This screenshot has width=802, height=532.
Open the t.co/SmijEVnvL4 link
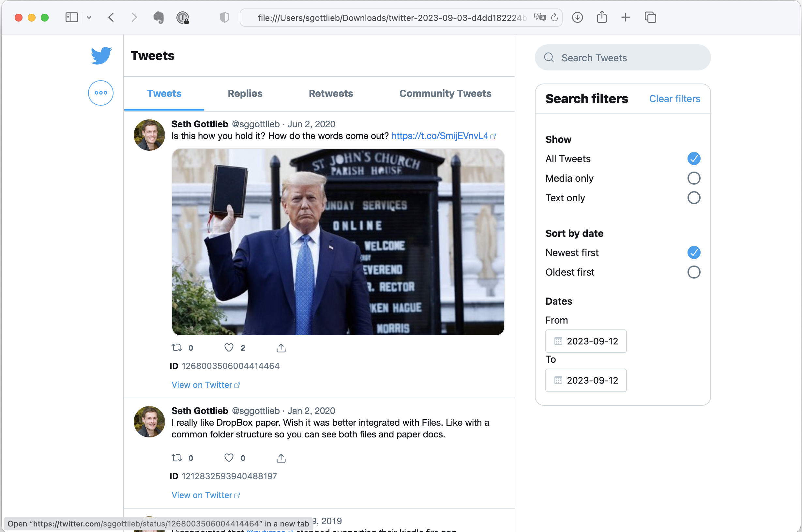pos(444,136)
